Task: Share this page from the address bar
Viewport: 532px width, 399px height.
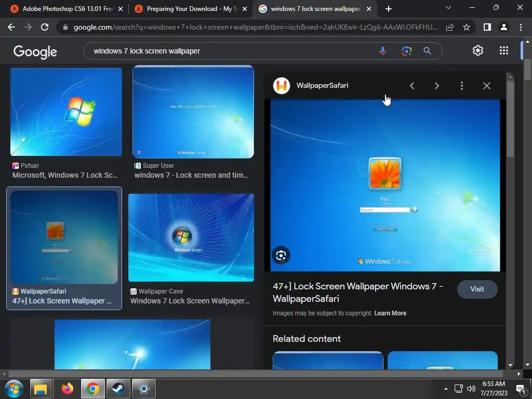Action: [450, 27]
